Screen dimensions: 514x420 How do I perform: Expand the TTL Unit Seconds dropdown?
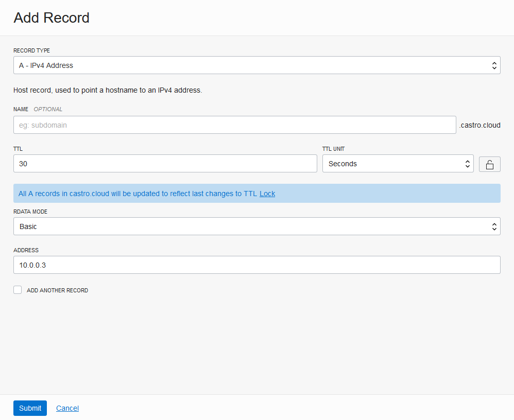398,164
